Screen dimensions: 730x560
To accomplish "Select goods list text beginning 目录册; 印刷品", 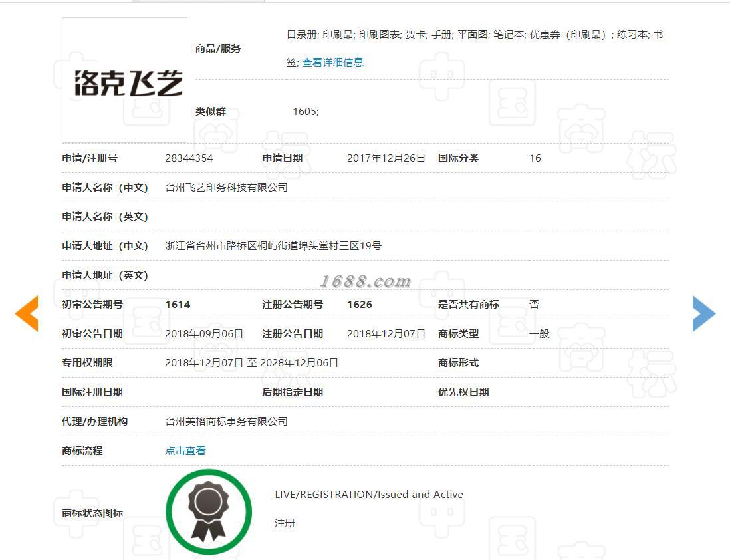I will click(475, 48).
